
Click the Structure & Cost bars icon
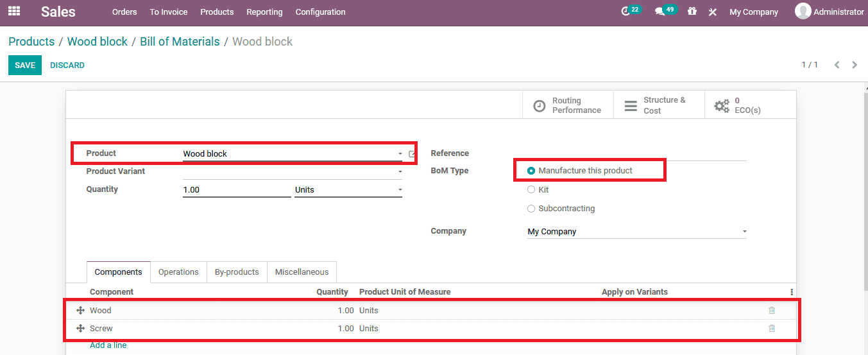[631, 105]
